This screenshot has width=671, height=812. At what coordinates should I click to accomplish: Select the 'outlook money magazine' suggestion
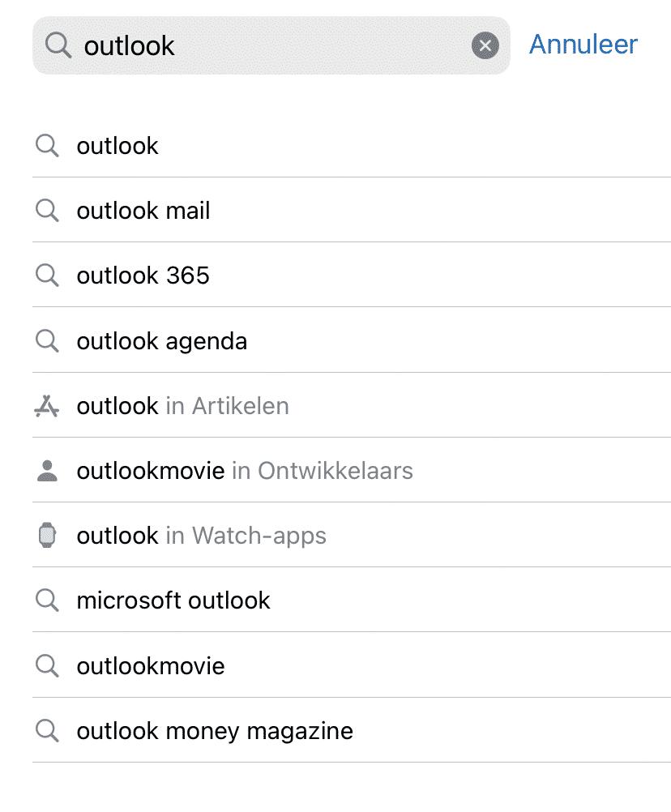[x=352, y=731]
